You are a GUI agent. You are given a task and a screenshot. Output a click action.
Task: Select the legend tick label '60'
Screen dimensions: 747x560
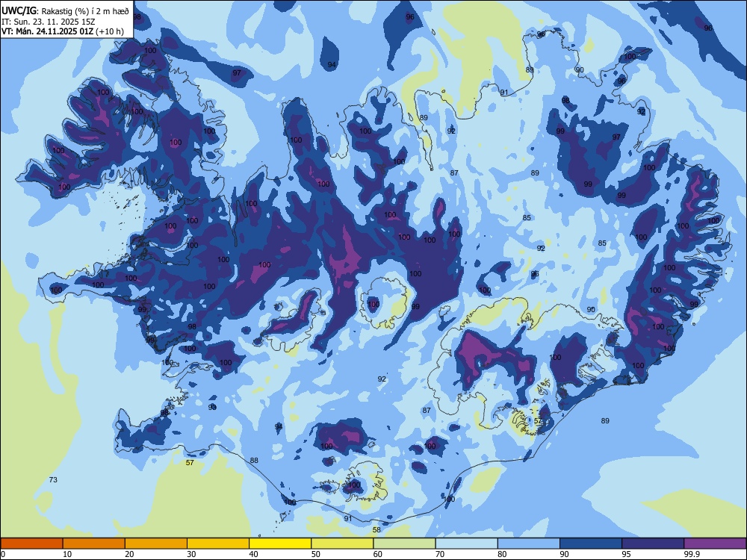[x=378, y=554]
